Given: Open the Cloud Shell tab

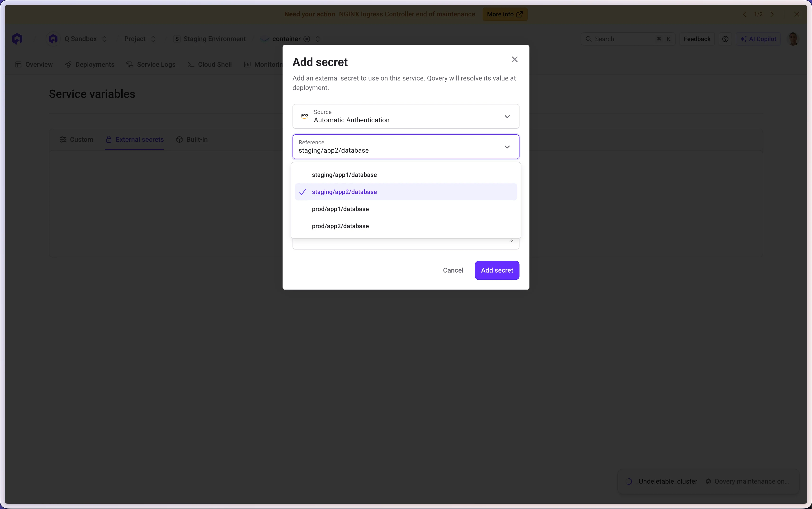Looking at the screenshot, I should 209,64.
